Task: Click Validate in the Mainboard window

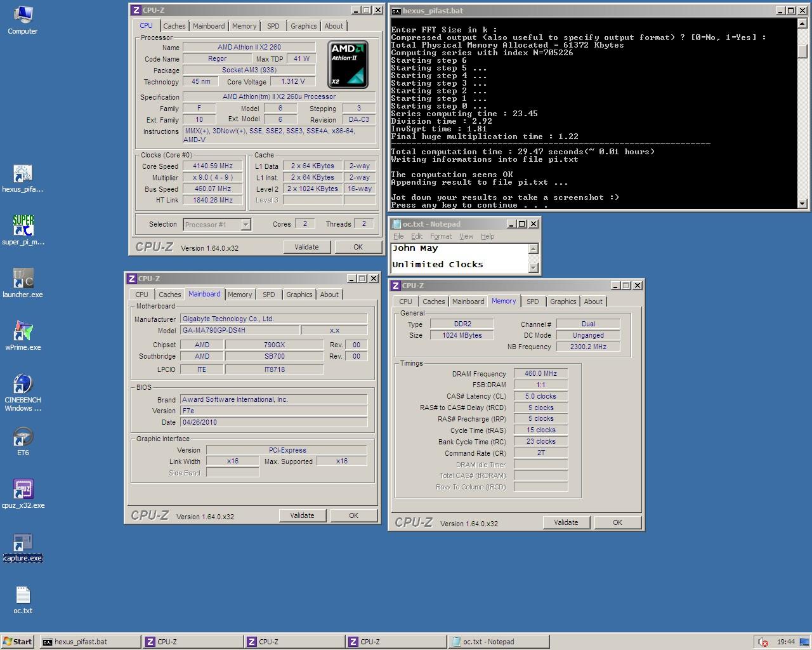Action: click(302, 515)
